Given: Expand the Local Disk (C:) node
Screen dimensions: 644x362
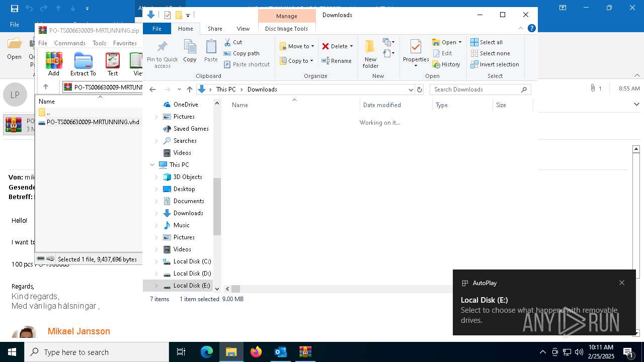Looking at the screenshot, I should click(156, 261).
